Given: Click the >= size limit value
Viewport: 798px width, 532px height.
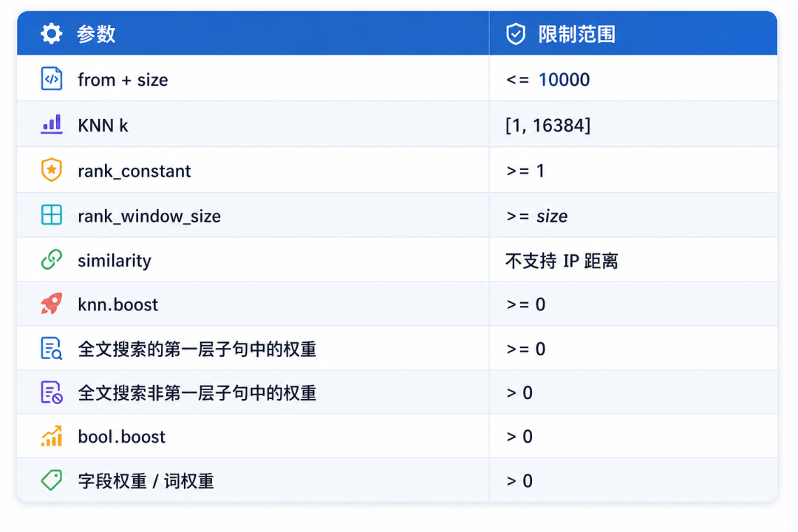Looking at the screenshot, I should (537, 216).
